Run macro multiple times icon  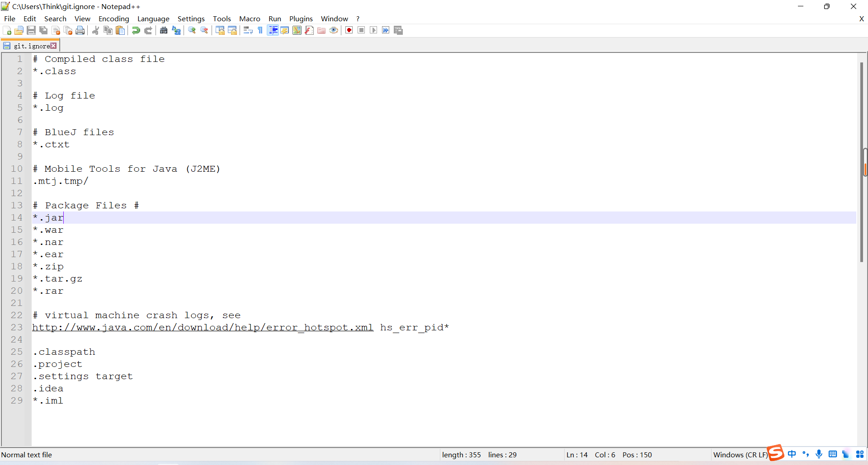[x=386, y=30]
